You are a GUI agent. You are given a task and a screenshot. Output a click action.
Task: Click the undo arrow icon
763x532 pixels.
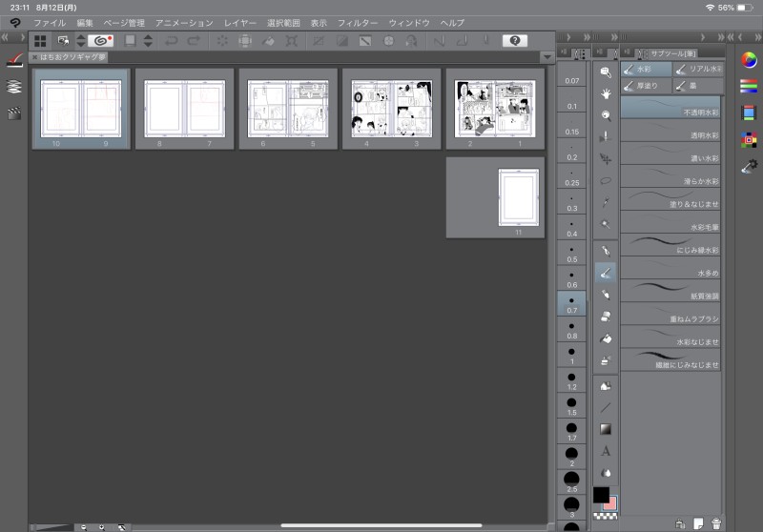click(x=172, y=41)
